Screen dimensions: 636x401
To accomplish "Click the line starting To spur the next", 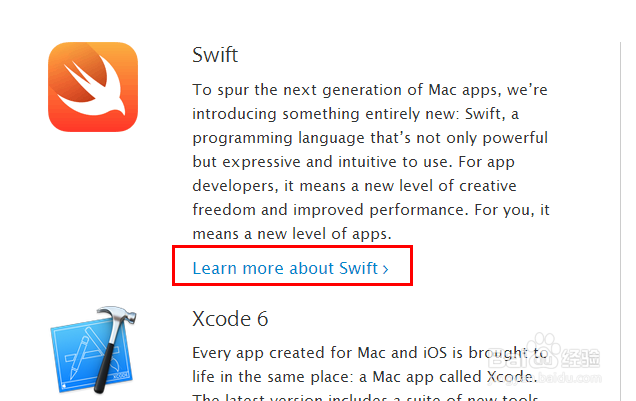I will tap(370, 90).
